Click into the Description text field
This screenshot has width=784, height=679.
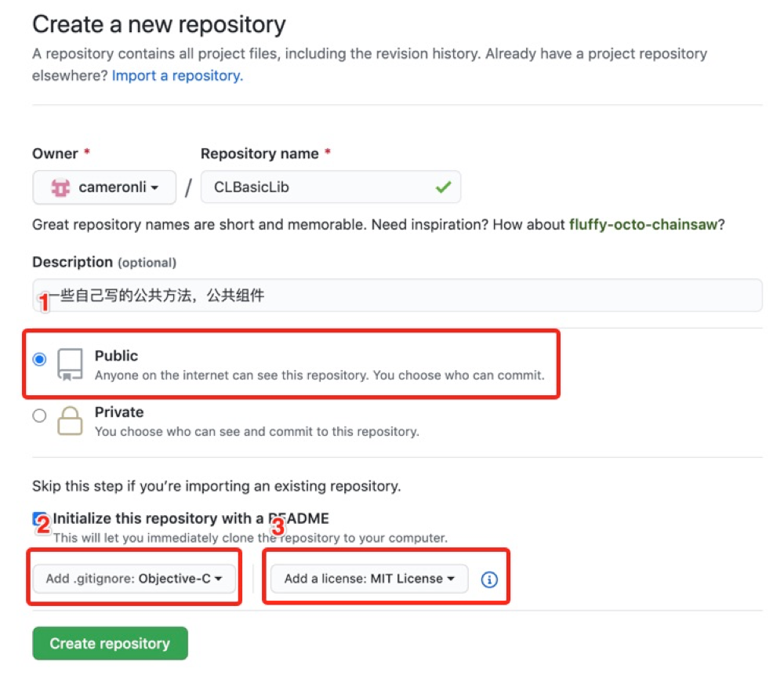coord(397,296)
